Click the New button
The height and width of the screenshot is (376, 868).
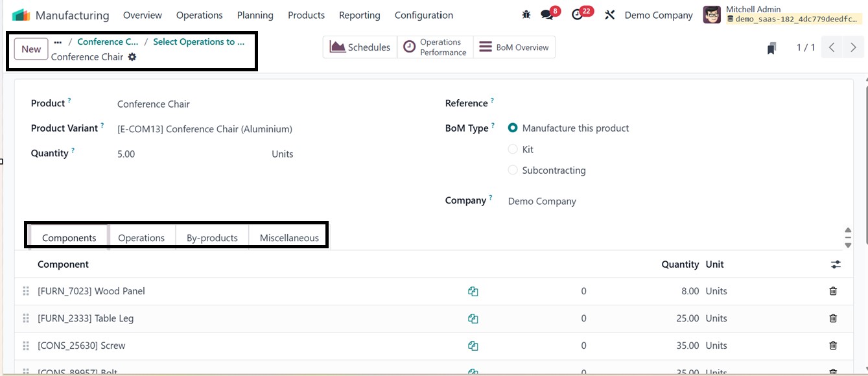(x=31, y=49)
